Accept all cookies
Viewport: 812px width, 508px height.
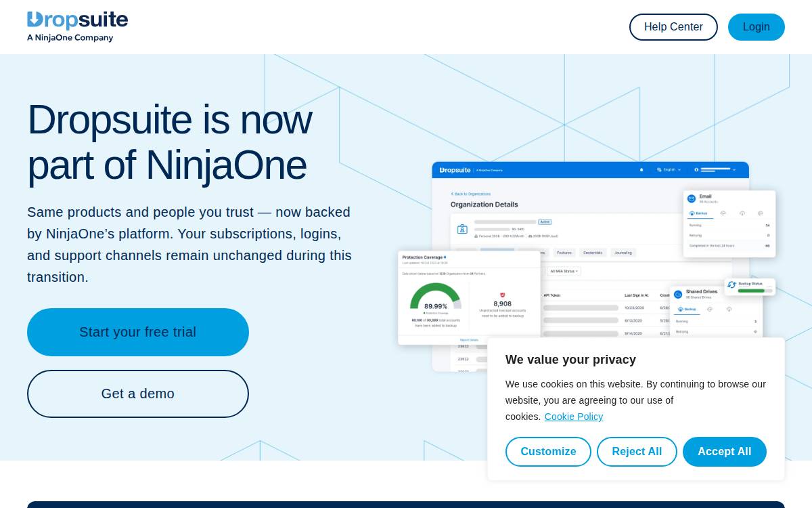point(725,452)
